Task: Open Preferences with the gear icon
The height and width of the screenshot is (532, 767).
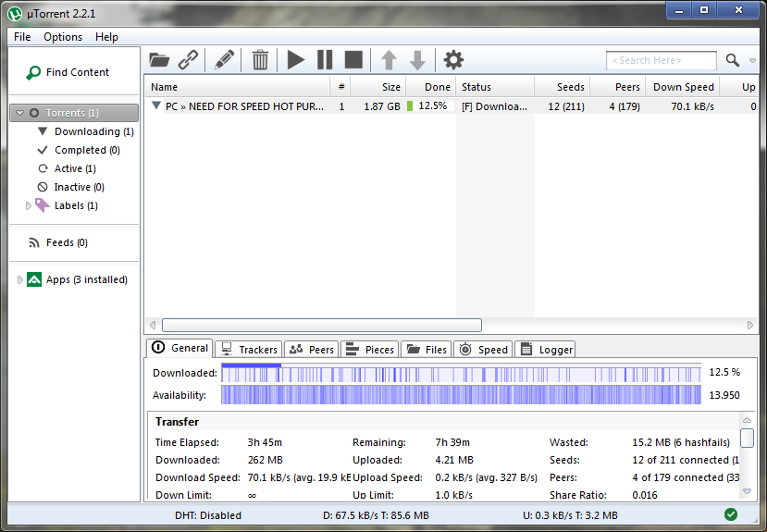Action: 453,60
